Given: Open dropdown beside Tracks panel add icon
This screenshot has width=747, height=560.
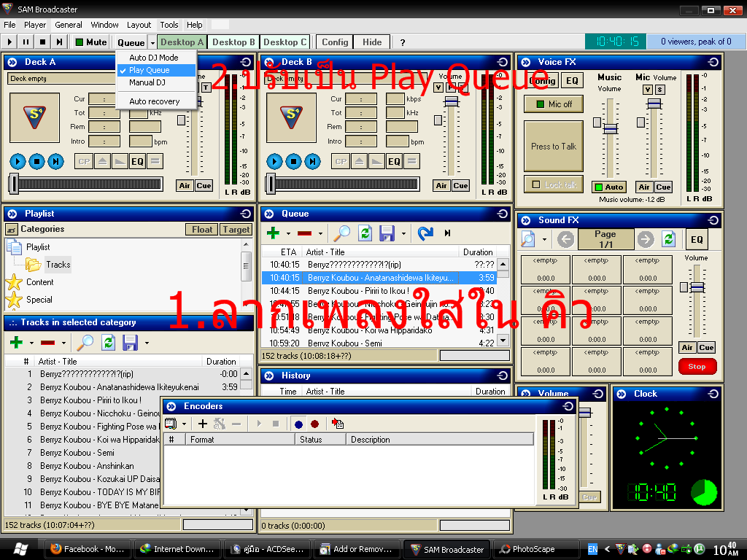Looking at the screenshot, I should click(x=31, y=343).
